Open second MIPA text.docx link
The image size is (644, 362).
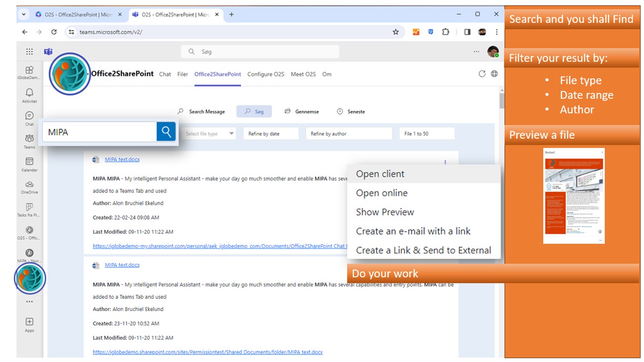click(x=122, y=265)
